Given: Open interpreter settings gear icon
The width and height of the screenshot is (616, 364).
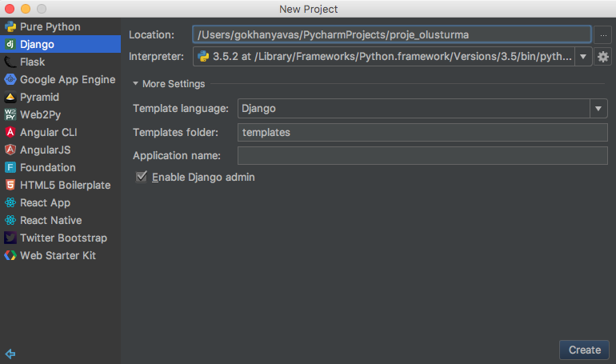Looking at the screenshot, I should click(603, 57).
